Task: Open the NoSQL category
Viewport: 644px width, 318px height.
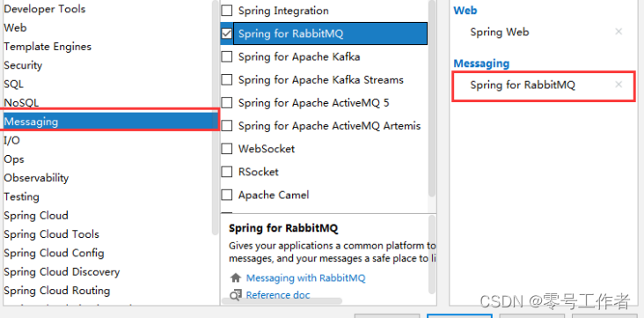Action: [x=21, y=103]
